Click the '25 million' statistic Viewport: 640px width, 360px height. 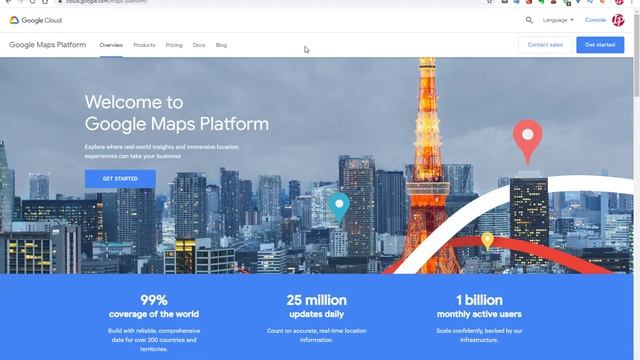[316, 300]
